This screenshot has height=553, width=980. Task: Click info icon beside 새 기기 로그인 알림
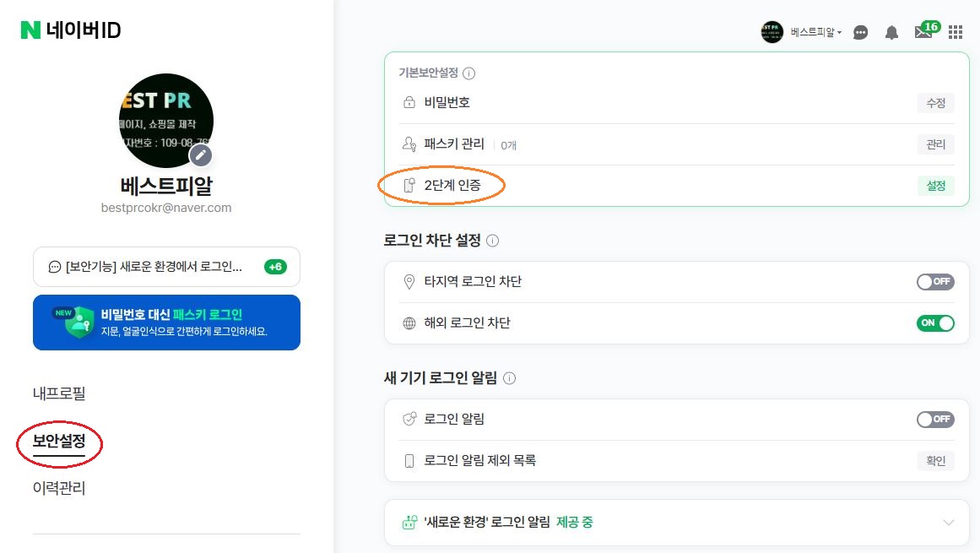[x=510, y=378]
